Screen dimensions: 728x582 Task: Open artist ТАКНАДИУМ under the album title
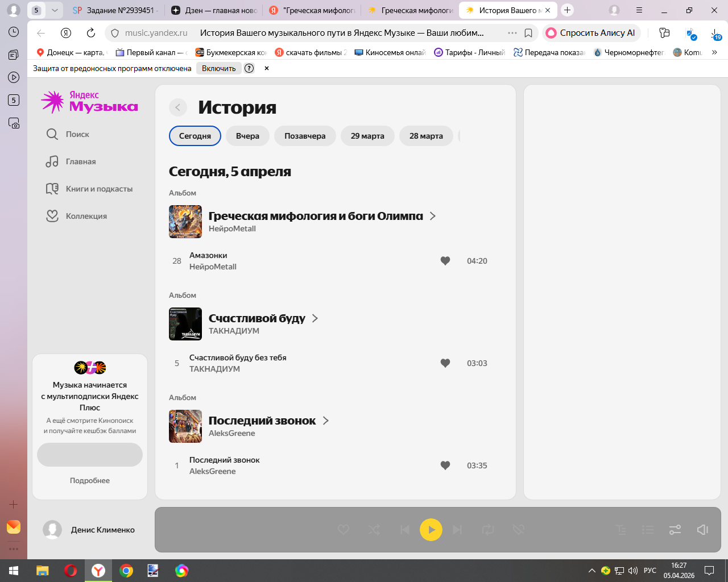point(234,331)
